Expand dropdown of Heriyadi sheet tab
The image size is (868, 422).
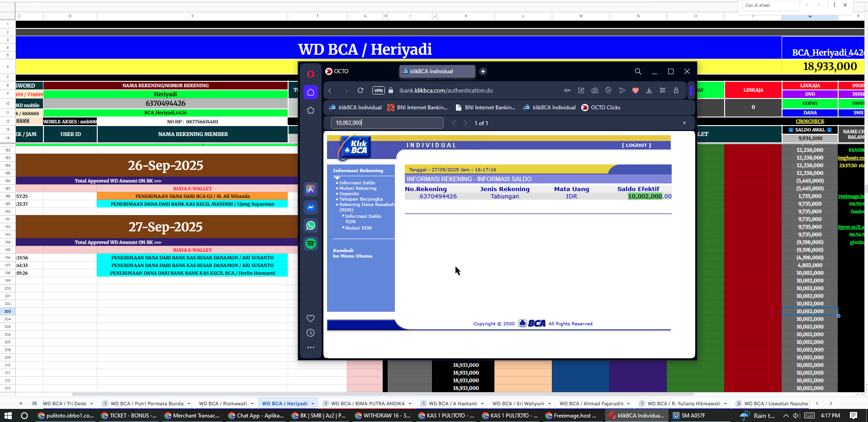pos(313,403)
